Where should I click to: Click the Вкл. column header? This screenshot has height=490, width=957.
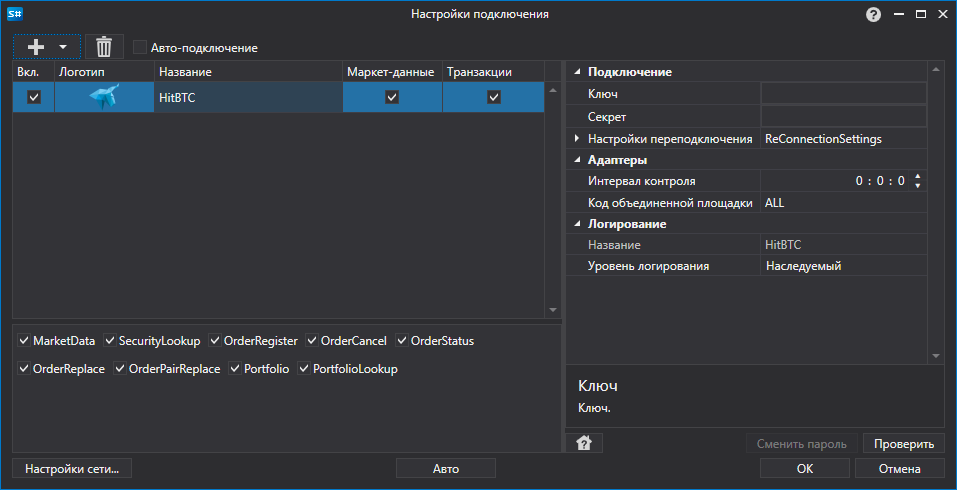34,72
